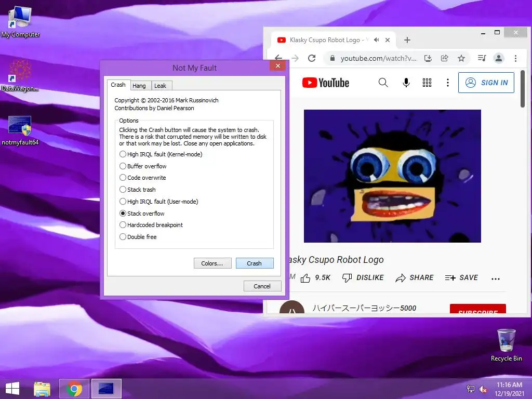Click the network tray icon

click(x=471, y=389)
